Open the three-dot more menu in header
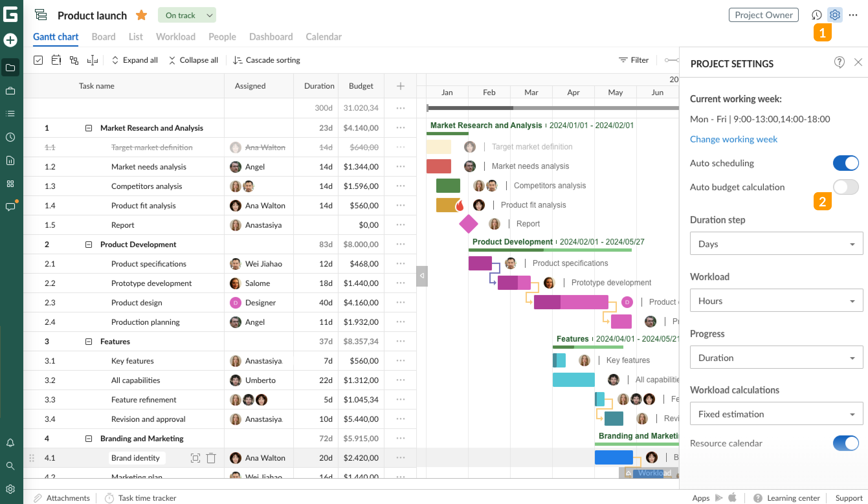 (x=853, y=15)
